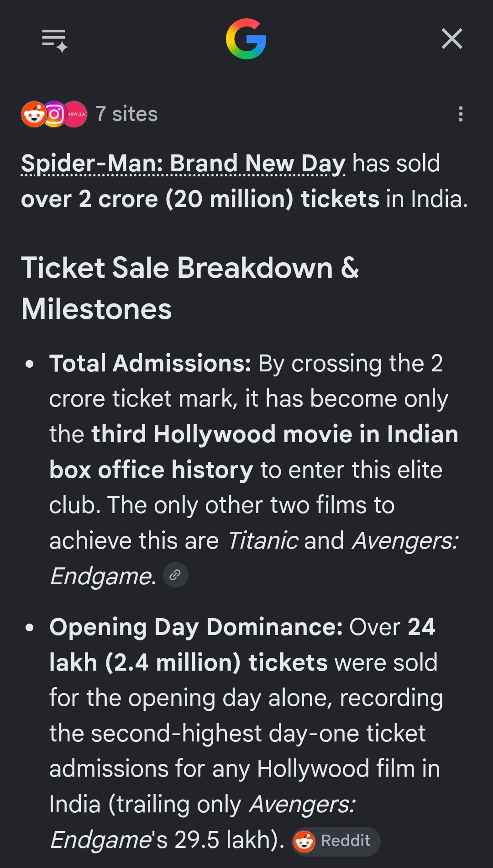This screenshot has height=868, width=493.
Task: Select the Total Admissions bullet text
Action: [254, 469]
